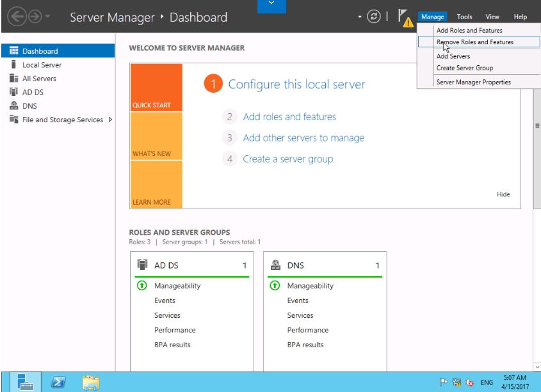Open Events in AD DS tile
This screenshot has width=541, height=392.
click(x=165, y=301)
